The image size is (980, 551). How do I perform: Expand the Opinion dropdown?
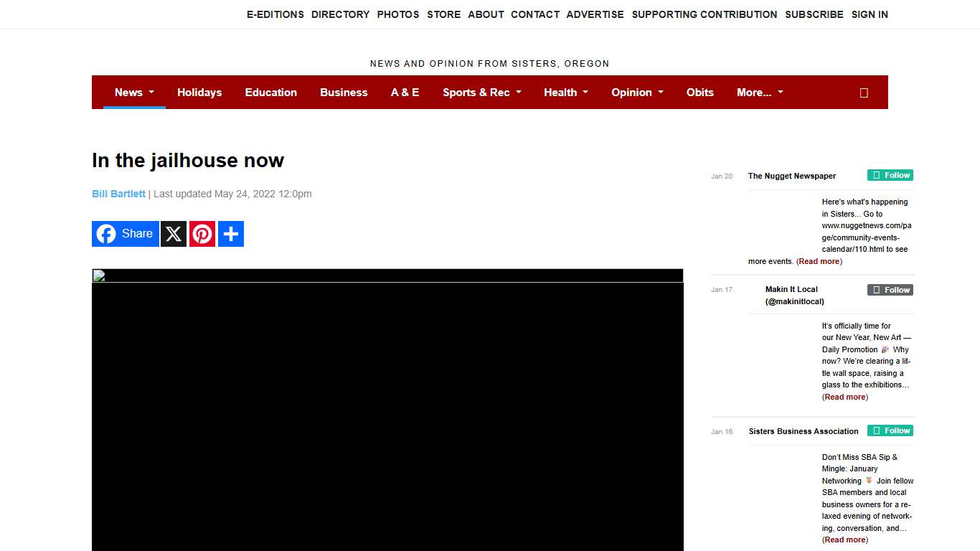click(637, 93)
